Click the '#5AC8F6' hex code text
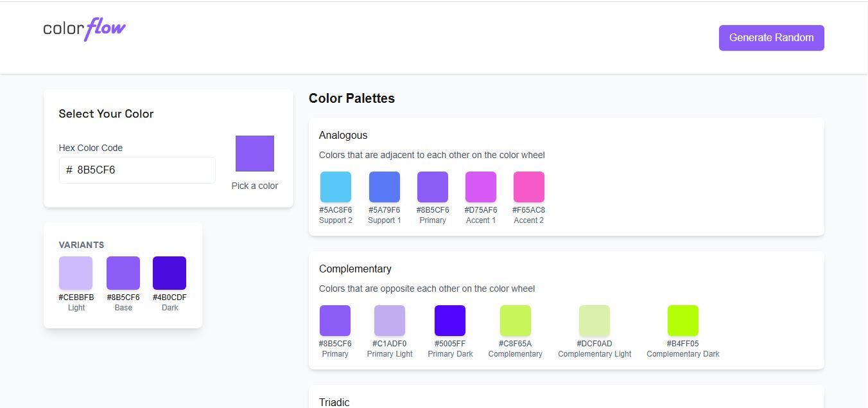 pos(336,210)
